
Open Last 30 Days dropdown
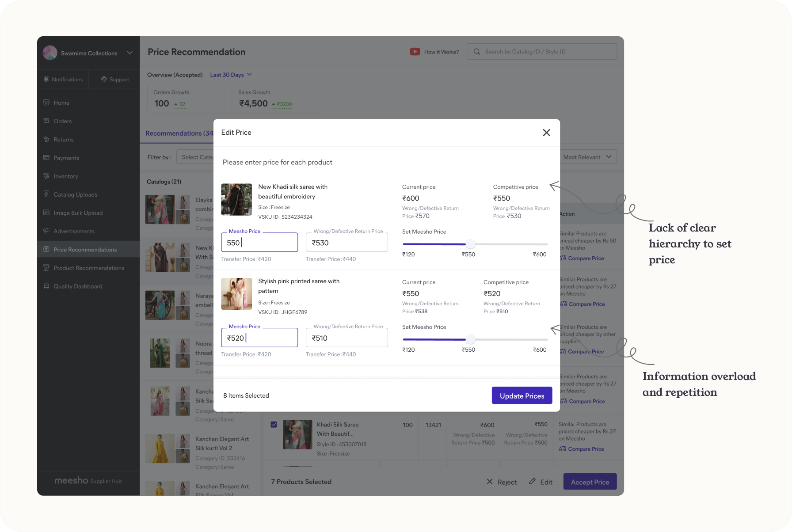point(231,75)
